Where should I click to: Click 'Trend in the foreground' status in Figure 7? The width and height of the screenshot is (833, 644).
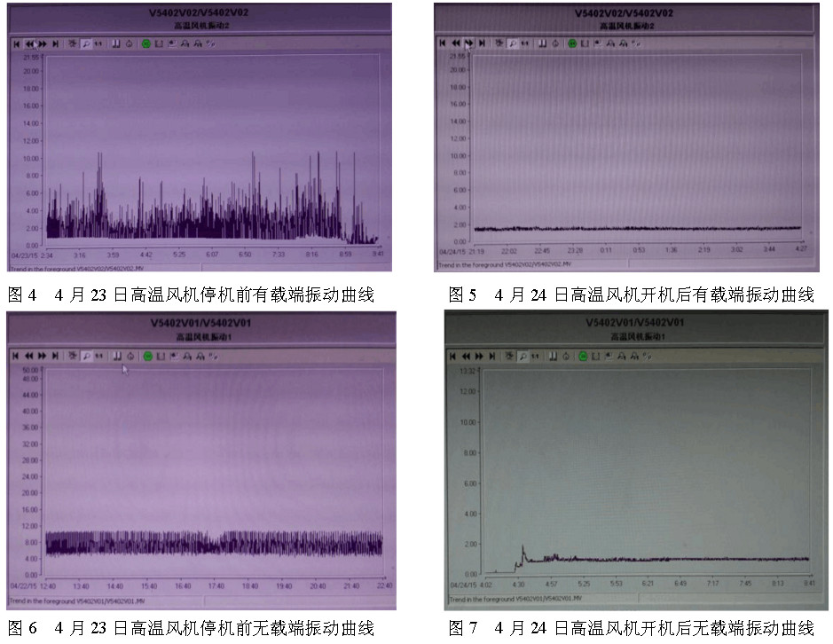[x=515, y=599]
